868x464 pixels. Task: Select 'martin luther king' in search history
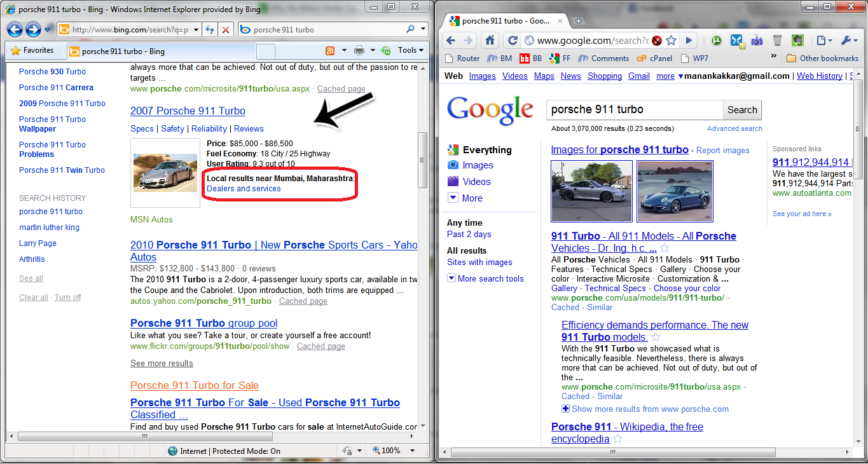(49, 228)
